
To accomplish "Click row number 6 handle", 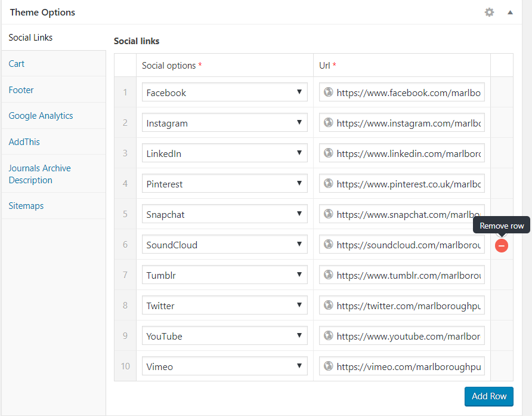I will pyautogui.click(x=125, y=244).
